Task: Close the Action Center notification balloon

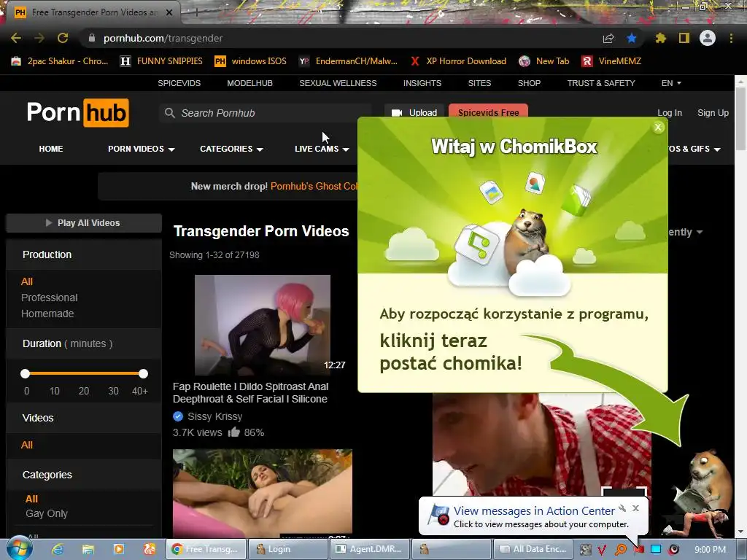Action: click(635, 508)
